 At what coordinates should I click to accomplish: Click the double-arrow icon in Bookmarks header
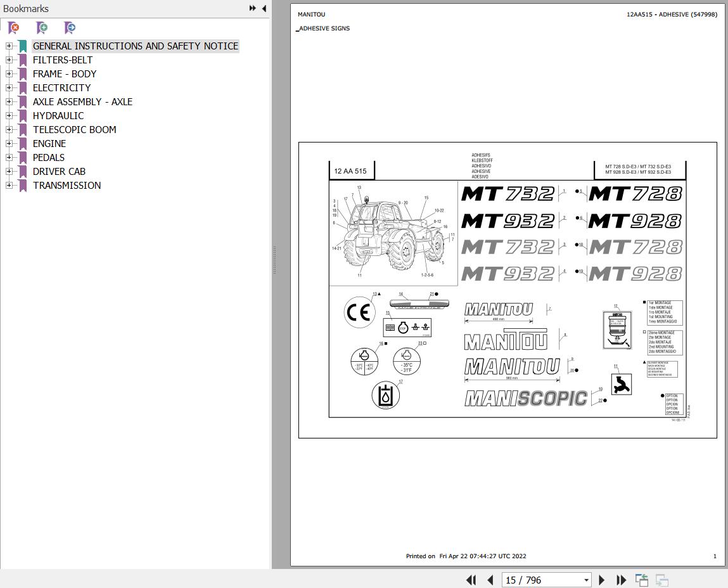tap(253, 8)
